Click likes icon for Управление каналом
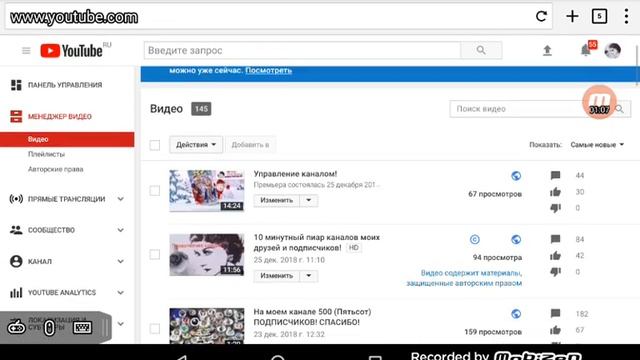640x360 pixels. pos(555,192)
